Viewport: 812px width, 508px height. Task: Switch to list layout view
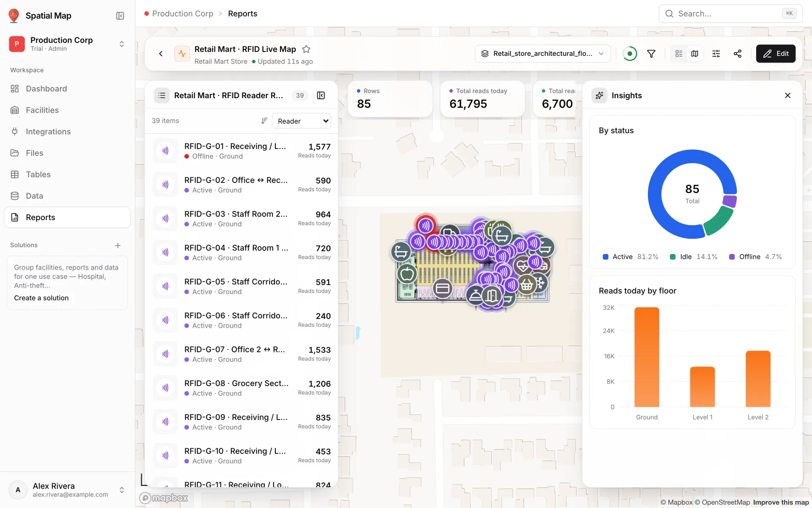pyautogui.click(x=679, y=54)
